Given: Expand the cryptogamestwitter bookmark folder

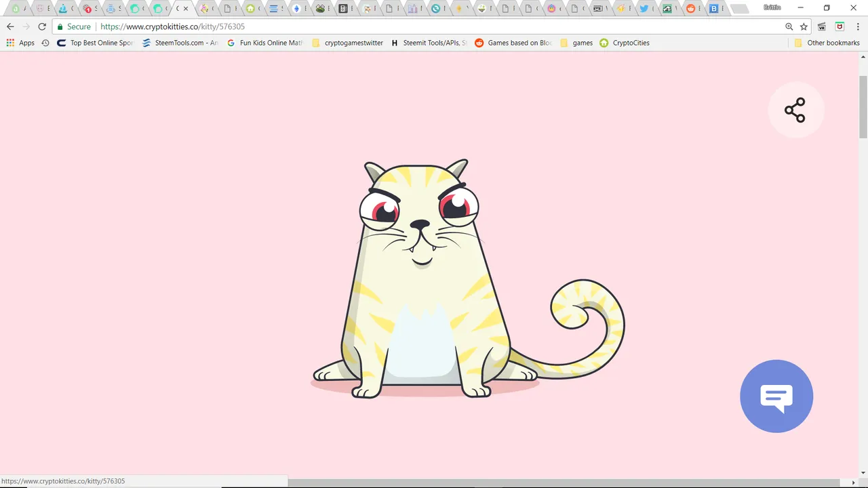Looking at the screenshot, I should 347,43.
